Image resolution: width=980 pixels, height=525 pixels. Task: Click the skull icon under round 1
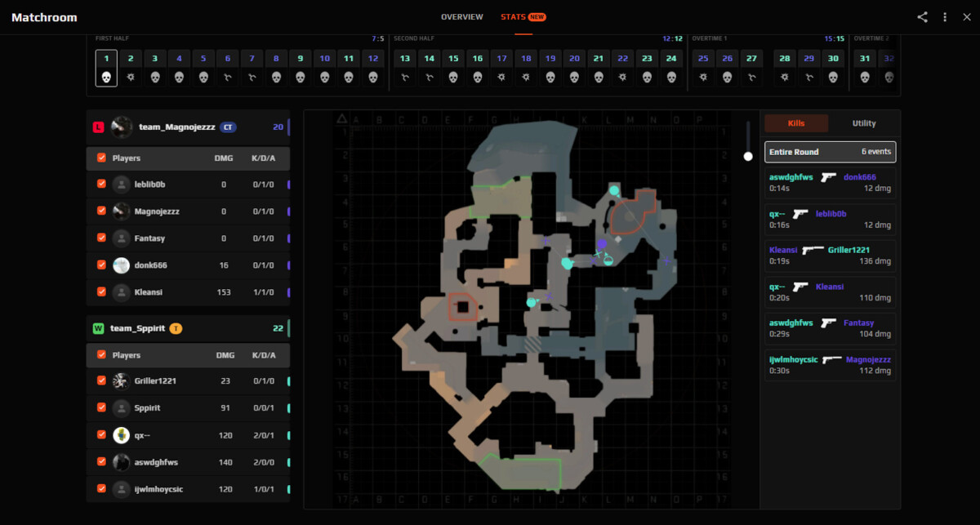coord(106,77)
